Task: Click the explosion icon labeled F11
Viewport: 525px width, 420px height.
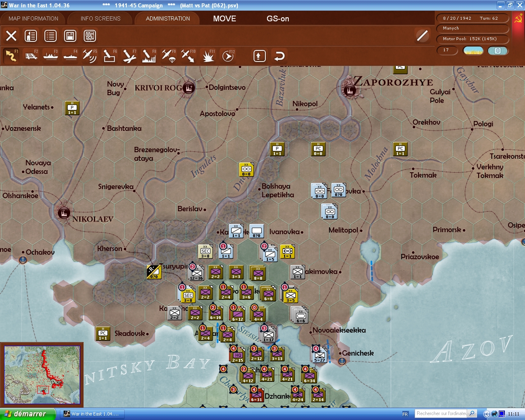Action: (208, 56)
